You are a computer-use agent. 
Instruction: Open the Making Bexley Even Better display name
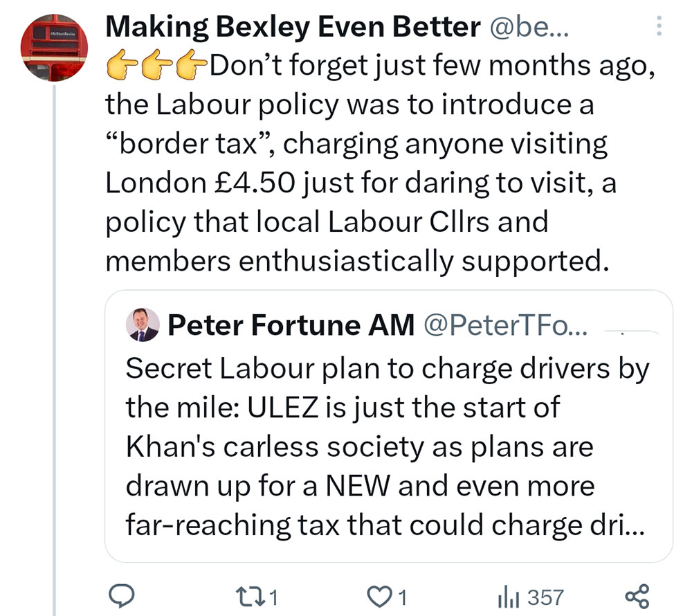293,27
